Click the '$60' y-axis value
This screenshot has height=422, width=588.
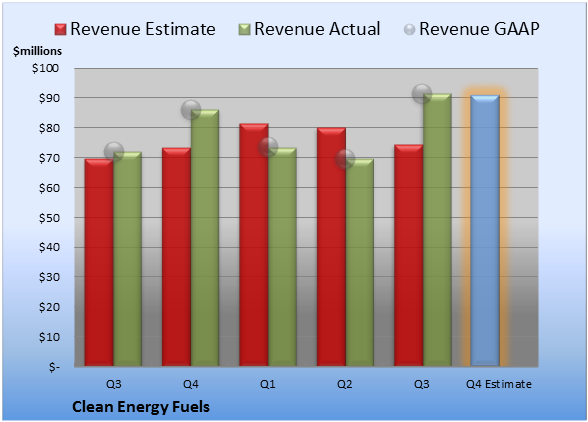click(x=49, y=188)
